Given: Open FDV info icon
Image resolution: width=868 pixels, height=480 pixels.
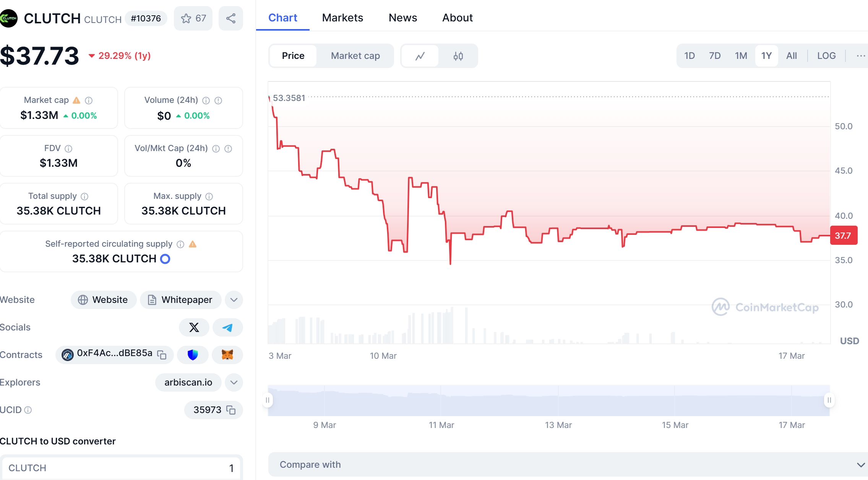Looking at the screenshot, I should 68,148.
